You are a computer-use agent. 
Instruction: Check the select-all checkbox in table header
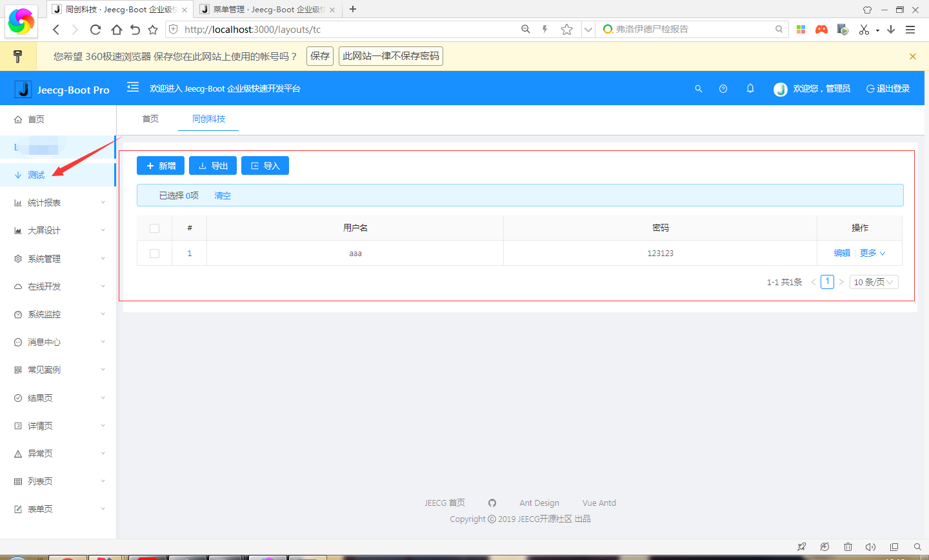154,227
